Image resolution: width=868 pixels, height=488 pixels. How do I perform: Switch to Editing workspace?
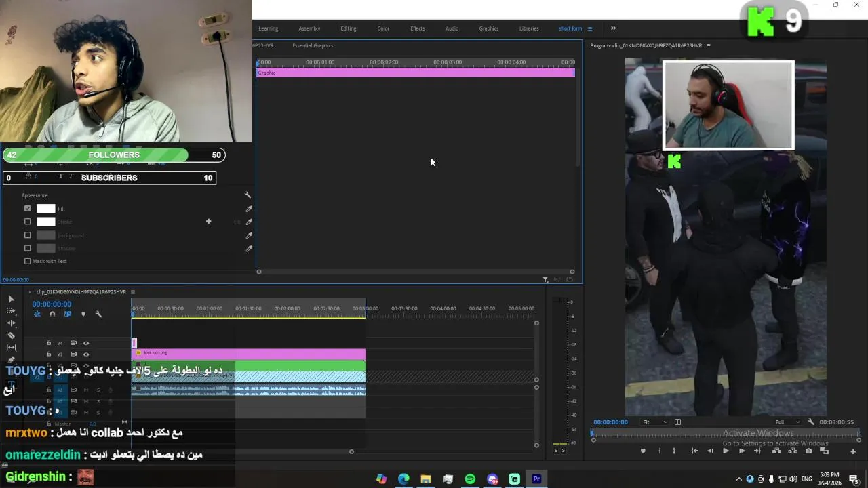click(x=349, y=28)
